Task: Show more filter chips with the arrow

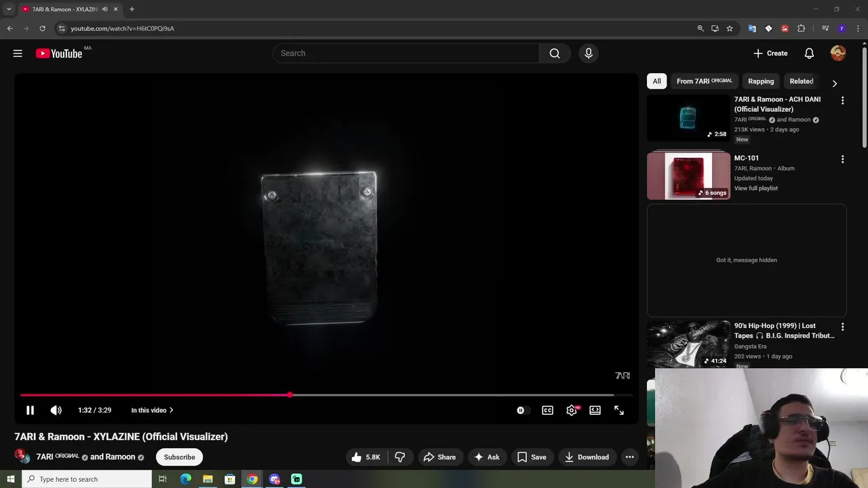Action: [x=835, y=83]
